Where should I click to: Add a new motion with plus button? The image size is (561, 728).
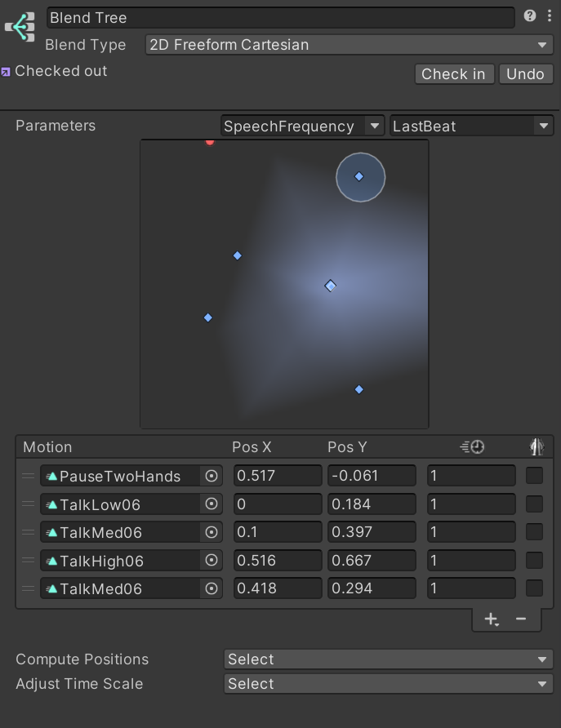pos(492,619)
